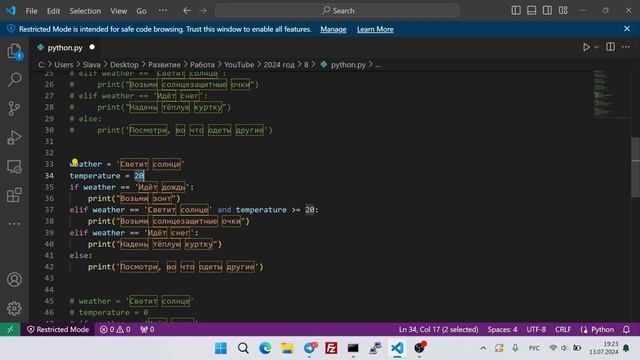Screen dimensions: 640x360
Task: Click the РУС input language indicator
Action: (x=534, y=348)
